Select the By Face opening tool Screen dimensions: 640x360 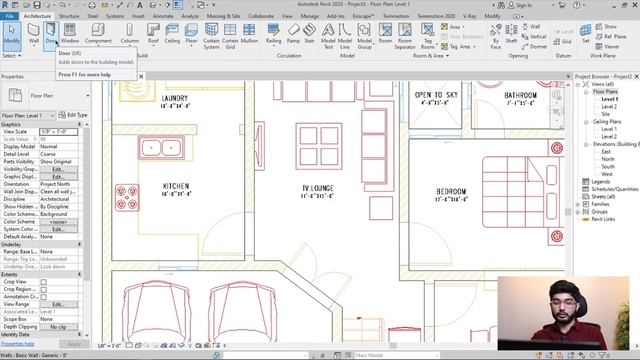496,36
